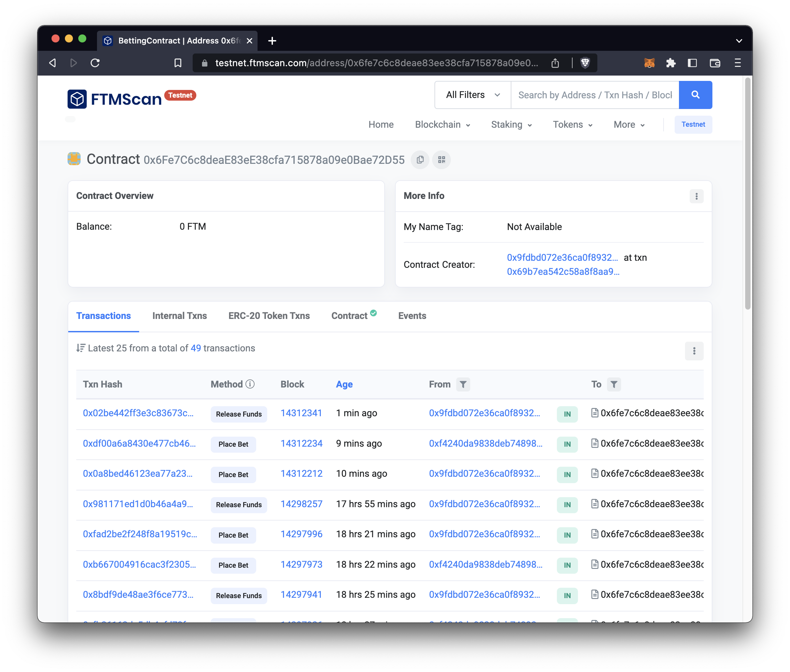790x672 pixels.
Task: Expand the Tokens menu dropdown
Action: [x=572, y=125]
